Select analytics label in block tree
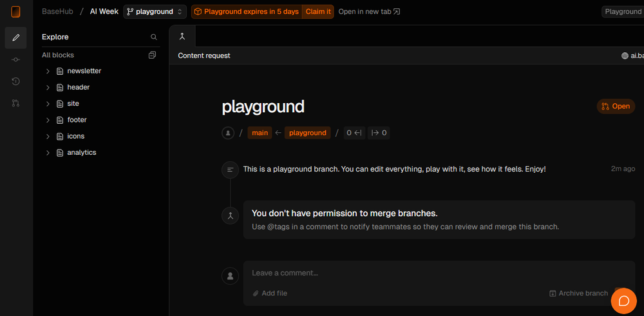The width and height of the screenshot is (644, 316). [x=82, y=152]
